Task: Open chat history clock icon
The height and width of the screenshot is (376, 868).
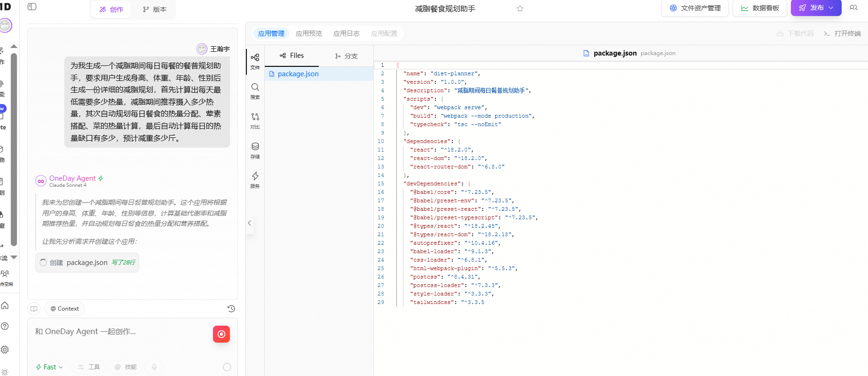Action: pos(231,309)
